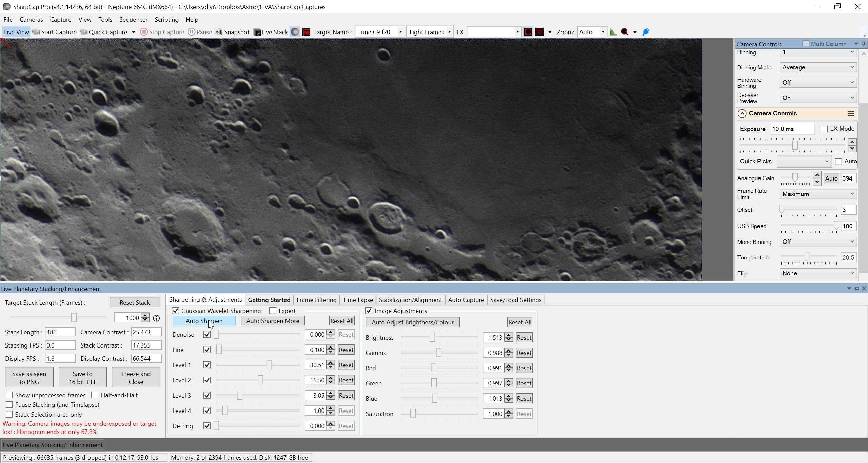Open the Sequencer menu
The image size is (868, 463).
[x=133, y=19]
